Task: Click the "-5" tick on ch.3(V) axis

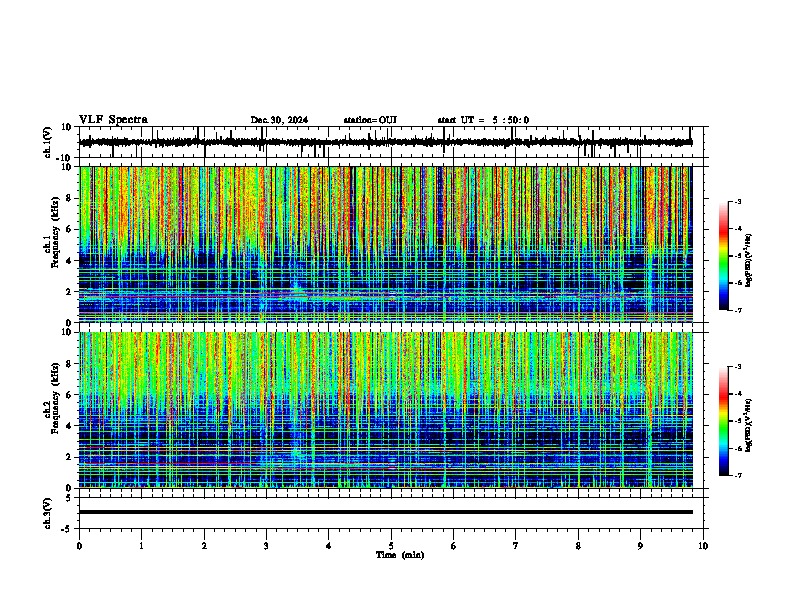Action: click(x=68, y=529)
